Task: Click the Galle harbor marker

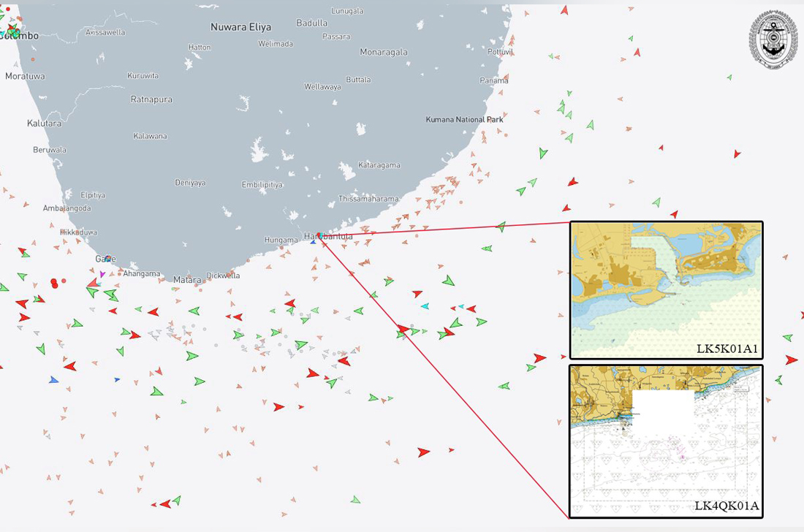Action: pyautogui.click(x=108, y=259)
